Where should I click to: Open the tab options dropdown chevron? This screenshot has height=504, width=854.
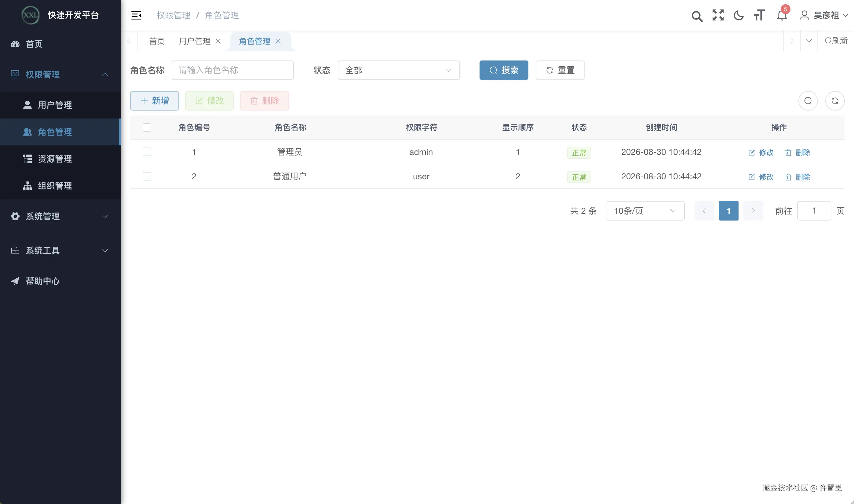coord(809,41)
